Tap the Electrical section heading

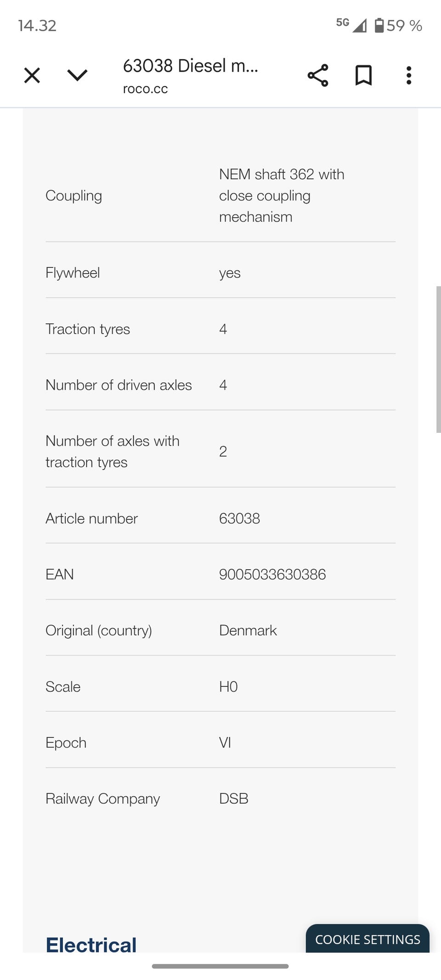pos(91,945)
